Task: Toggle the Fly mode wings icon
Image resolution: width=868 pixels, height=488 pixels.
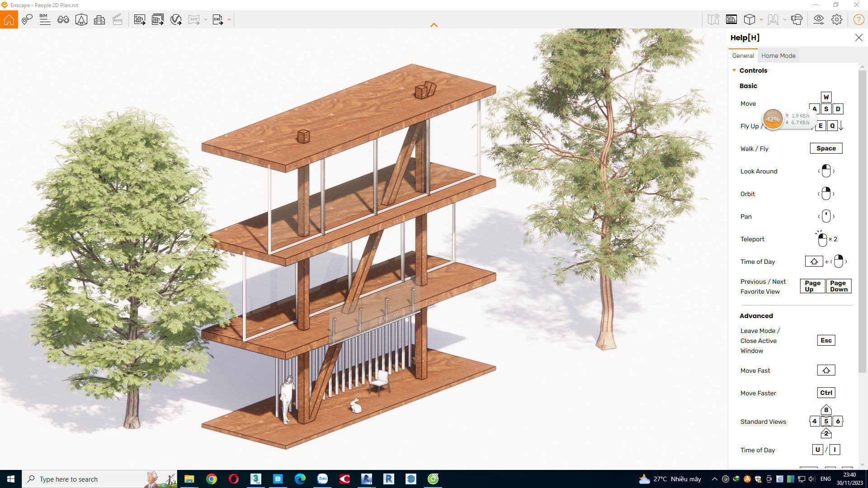Action: click(773, 19)
